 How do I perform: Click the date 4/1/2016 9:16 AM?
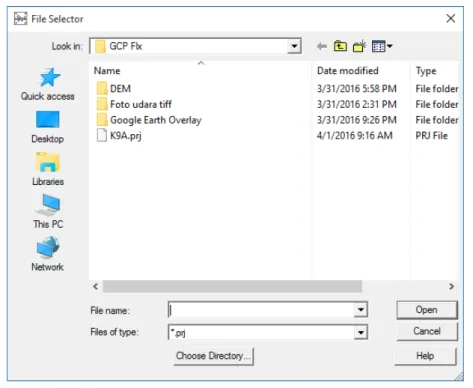click(355, 136)
